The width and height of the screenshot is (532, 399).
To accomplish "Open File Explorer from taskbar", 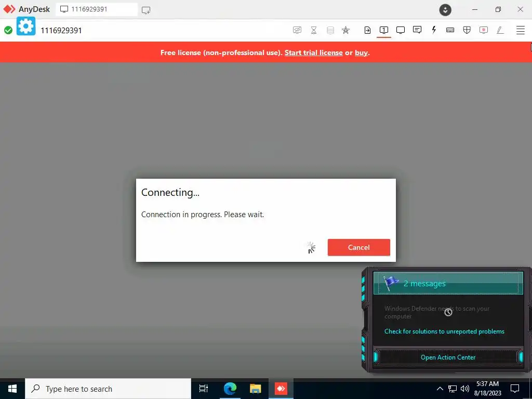I will (255, 389).
